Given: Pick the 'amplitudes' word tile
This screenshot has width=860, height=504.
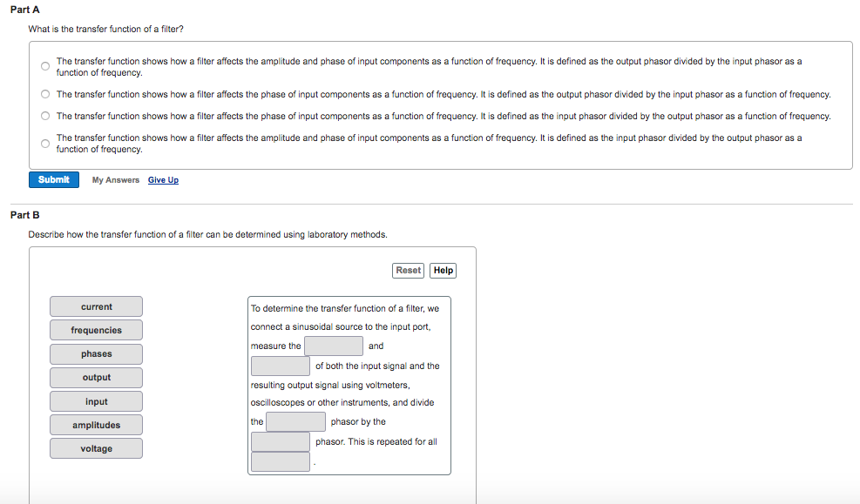Looking at the screenshot, I should pos(96,425).
